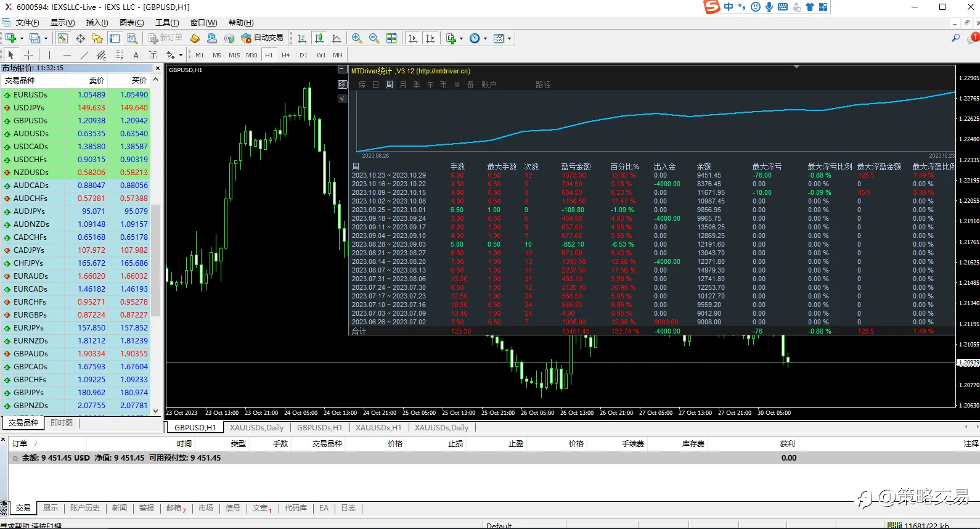Open profiles dropdown arrow
The width and height of the screenshot is (980, 529).
(46, 38)
